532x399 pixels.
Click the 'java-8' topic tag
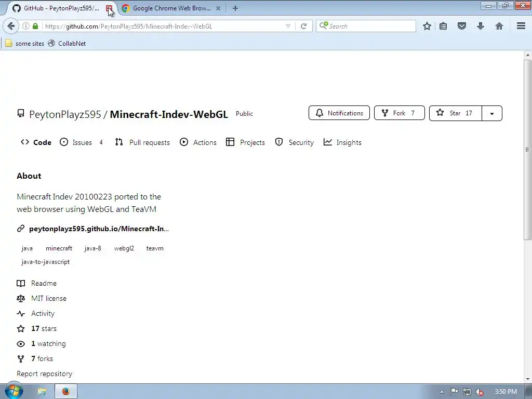tap(92, 248)
